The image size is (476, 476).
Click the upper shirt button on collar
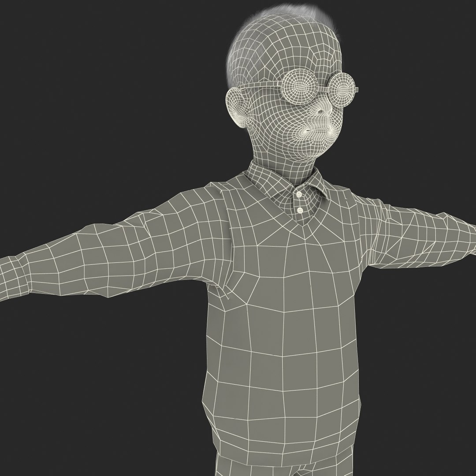click(x=299, y=194)
